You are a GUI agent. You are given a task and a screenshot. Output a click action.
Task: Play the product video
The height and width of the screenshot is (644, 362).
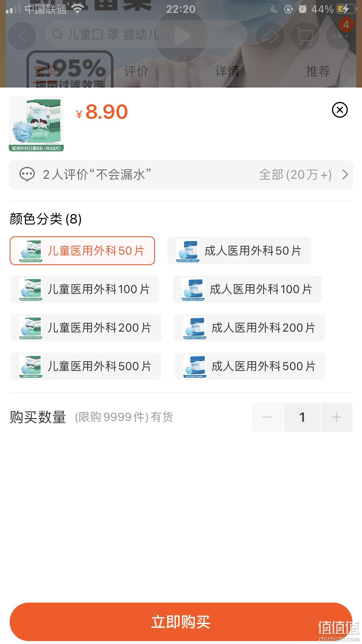tap(181, 36)
